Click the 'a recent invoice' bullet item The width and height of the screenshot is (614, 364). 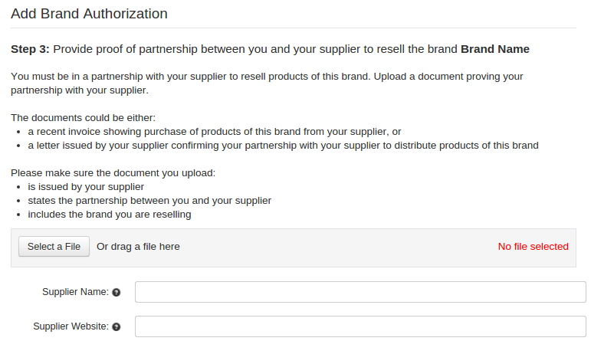point(215,131)
